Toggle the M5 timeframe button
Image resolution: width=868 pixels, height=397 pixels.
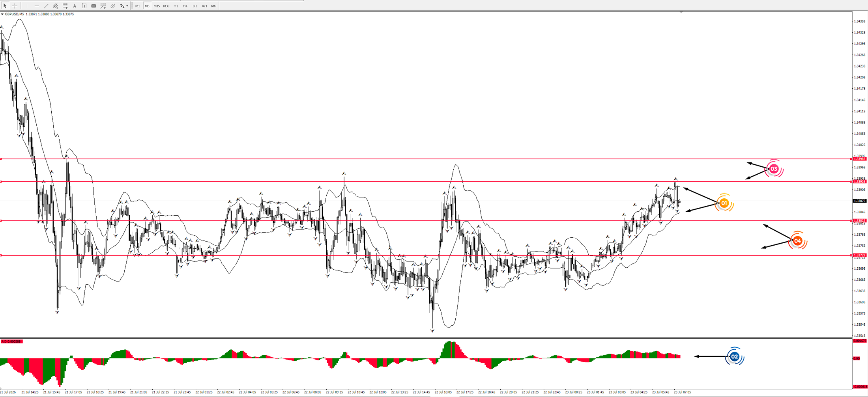(x=147, y=6)
